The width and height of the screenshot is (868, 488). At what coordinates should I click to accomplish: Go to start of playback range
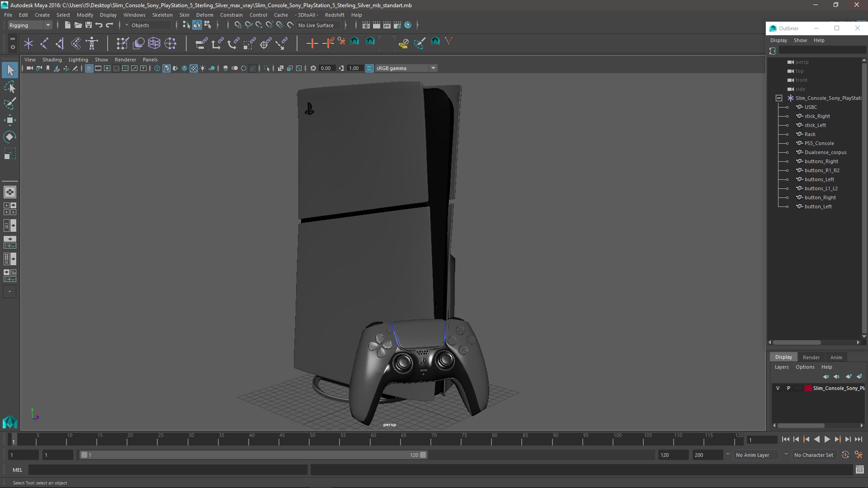(785, 439)
